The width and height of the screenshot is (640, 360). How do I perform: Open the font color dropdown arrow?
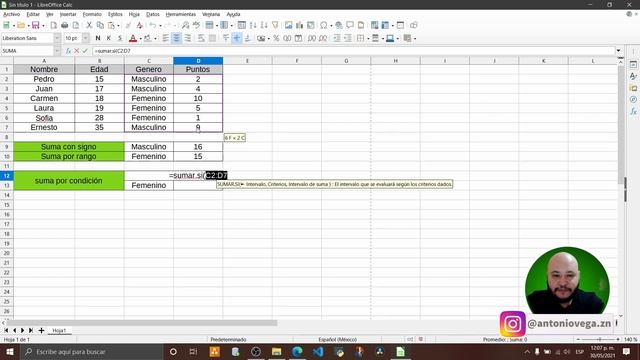(x=140, y=39)
